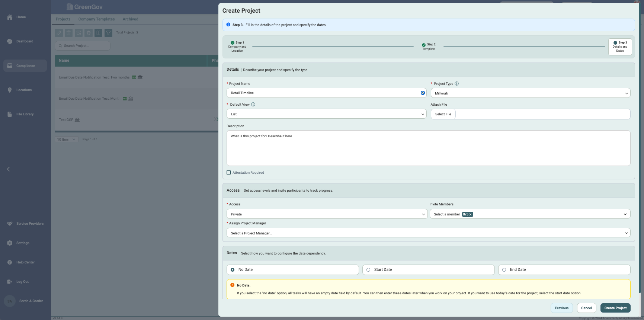Click the info icon beside Default View
The height and width of the screenshot is (320, 644).
(x=253, y=105)
